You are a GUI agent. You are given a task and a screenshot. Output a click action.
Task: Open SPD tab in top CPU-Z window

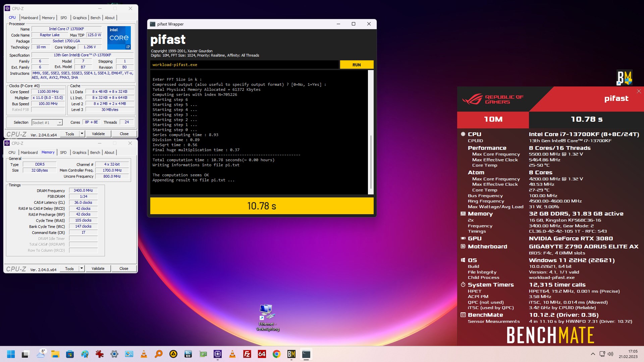point(64,18)
